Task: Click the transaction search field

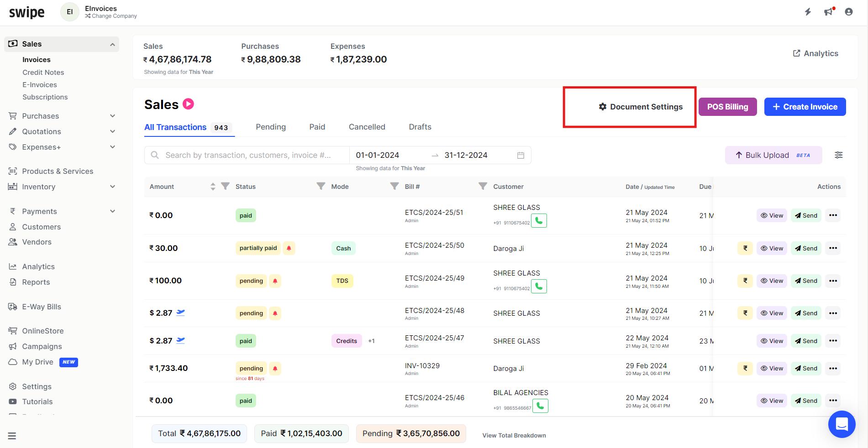Action: 247,155
